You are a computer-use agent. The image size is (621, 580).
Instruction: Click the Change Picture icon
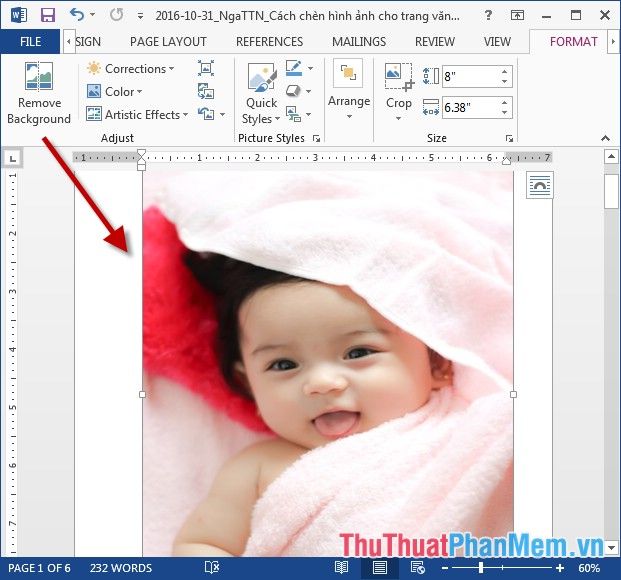[206, 92]
